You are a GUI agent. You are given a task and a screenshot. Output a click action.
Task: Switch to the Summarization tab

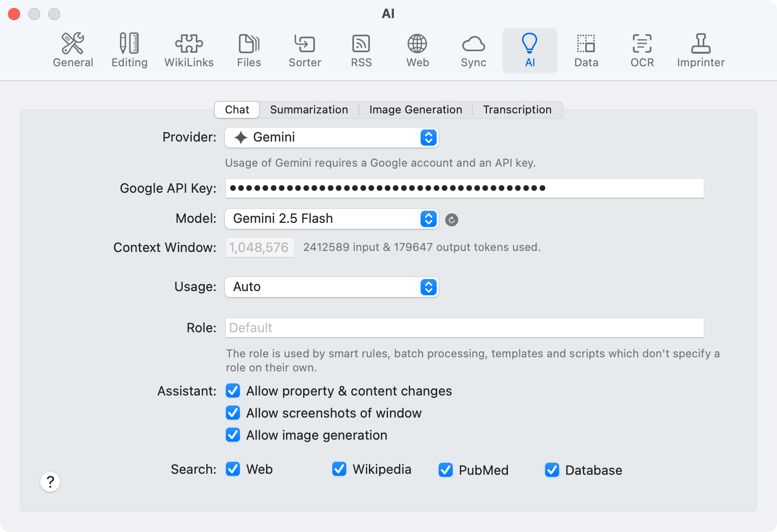click(309, 110)
